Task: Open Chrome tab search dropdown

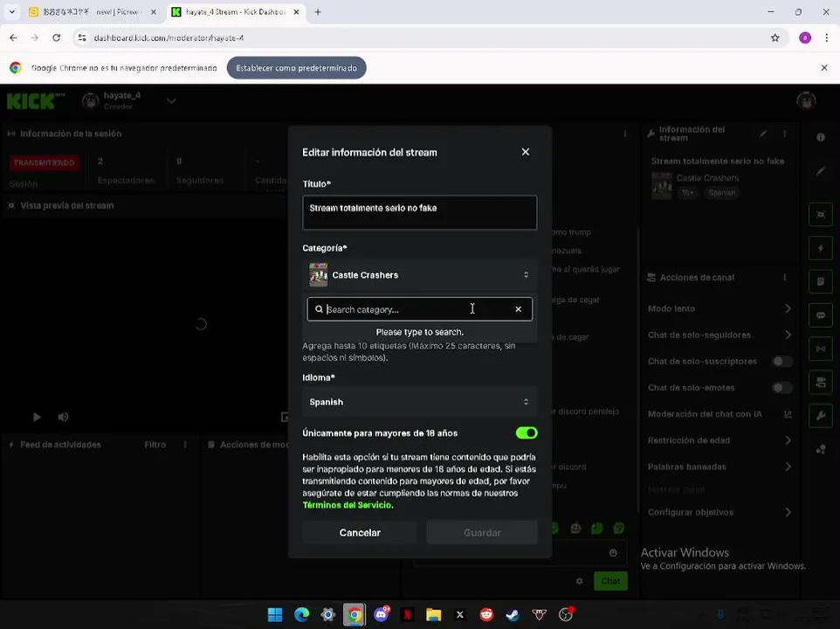Action: coord(11,11)
